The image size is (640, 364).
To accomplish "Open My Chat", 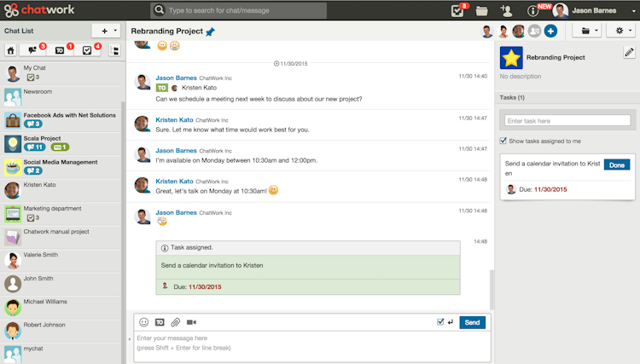I will 61,73.
